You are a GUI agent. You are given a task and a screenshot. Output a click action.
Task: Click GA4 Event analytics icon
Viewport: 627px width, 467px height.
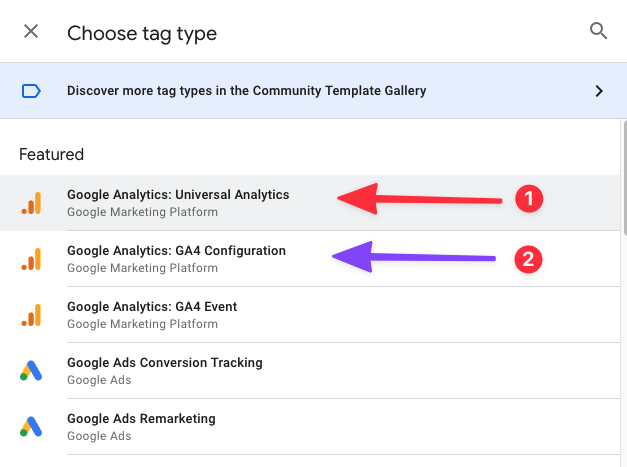32,315
